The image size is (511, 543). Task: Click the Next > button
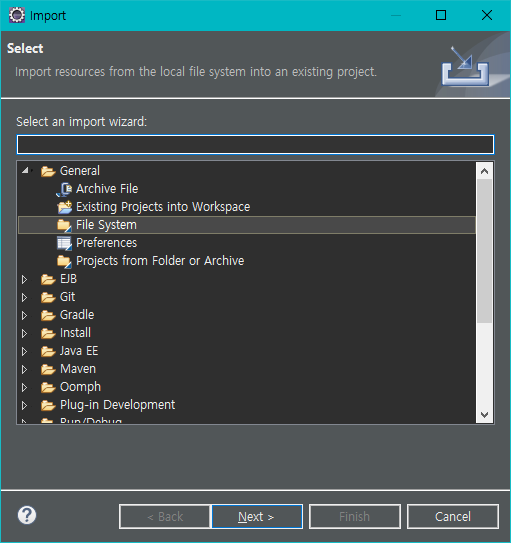click(257, 517)
